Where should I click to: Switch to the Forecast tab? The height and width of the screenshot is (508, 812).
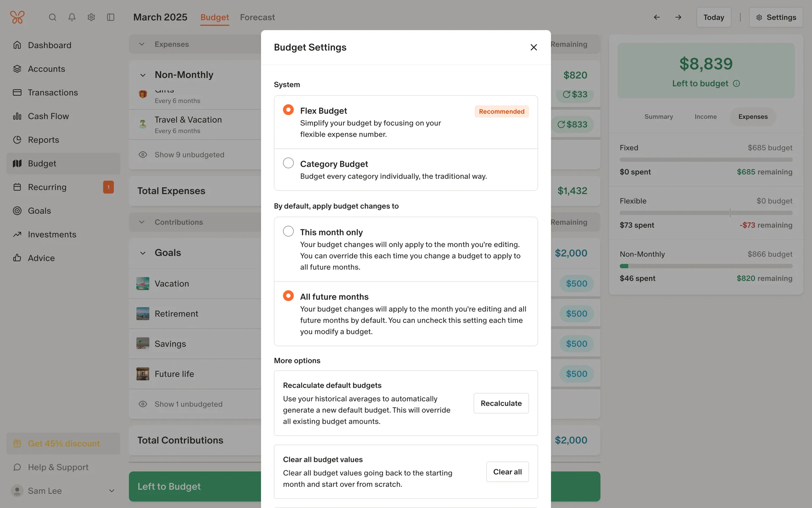pyautogui.click(x=257, y=17)
